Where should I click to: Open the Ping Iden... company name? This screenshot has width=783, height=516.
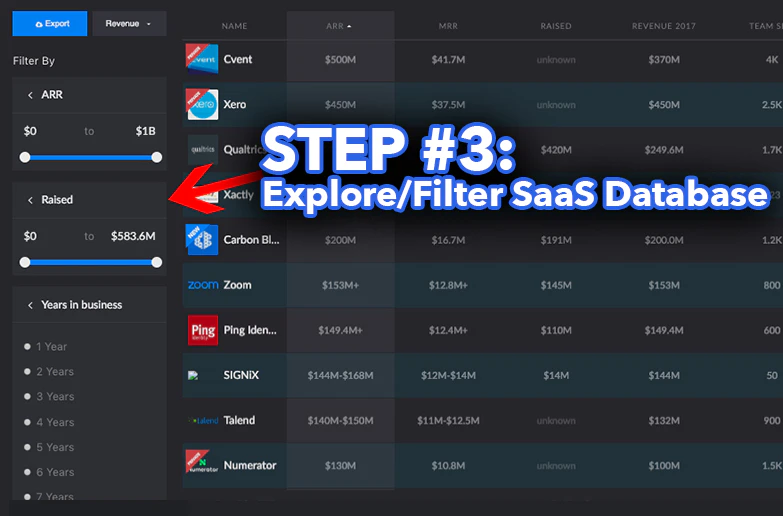coord(250,330)
